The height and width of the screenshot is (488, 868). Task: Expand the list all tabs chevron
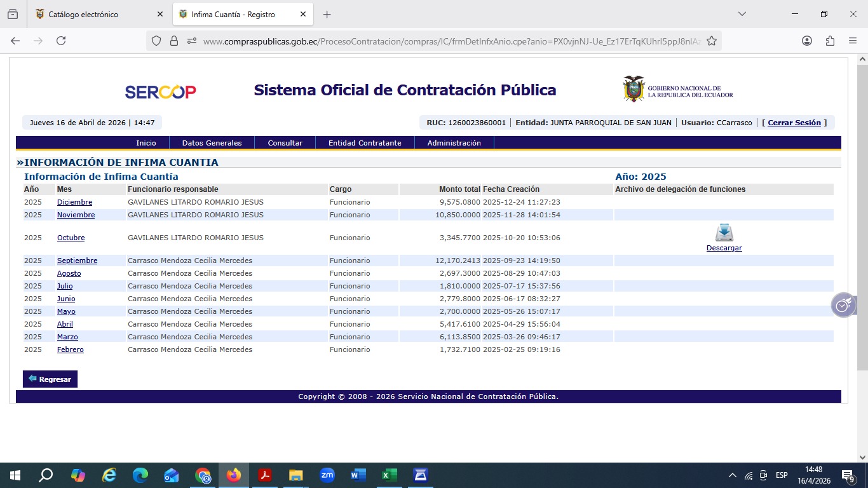point(742,14)
